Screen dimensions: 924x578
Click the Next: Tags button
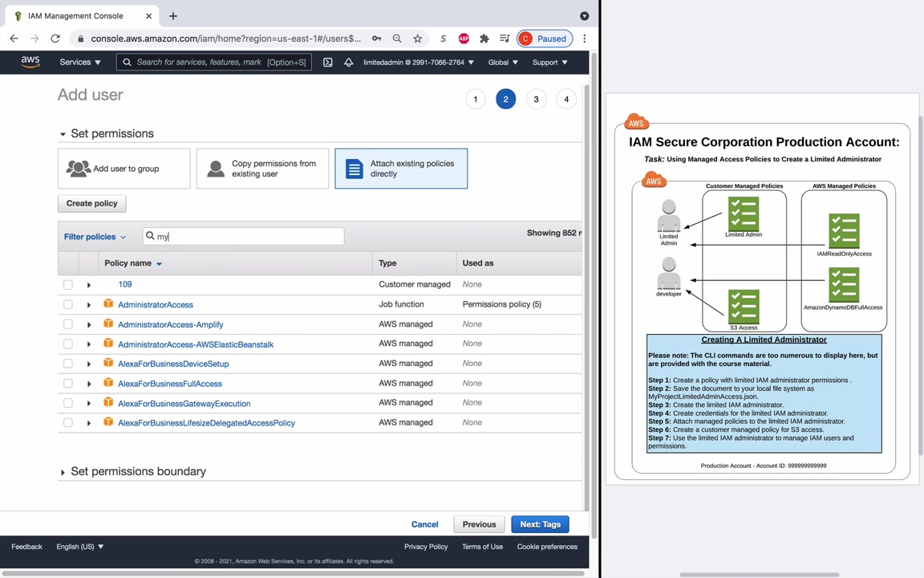point(541,524)
